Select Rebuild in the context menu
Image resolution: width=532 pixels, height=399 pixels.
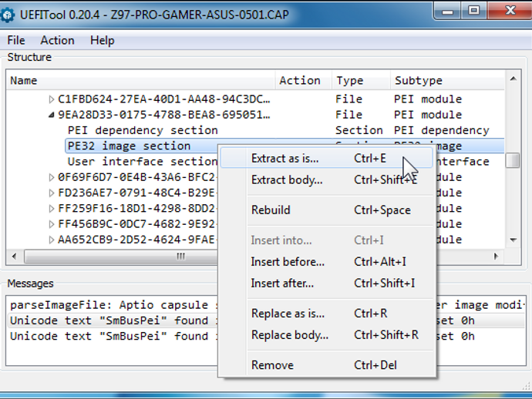(326, 210)
